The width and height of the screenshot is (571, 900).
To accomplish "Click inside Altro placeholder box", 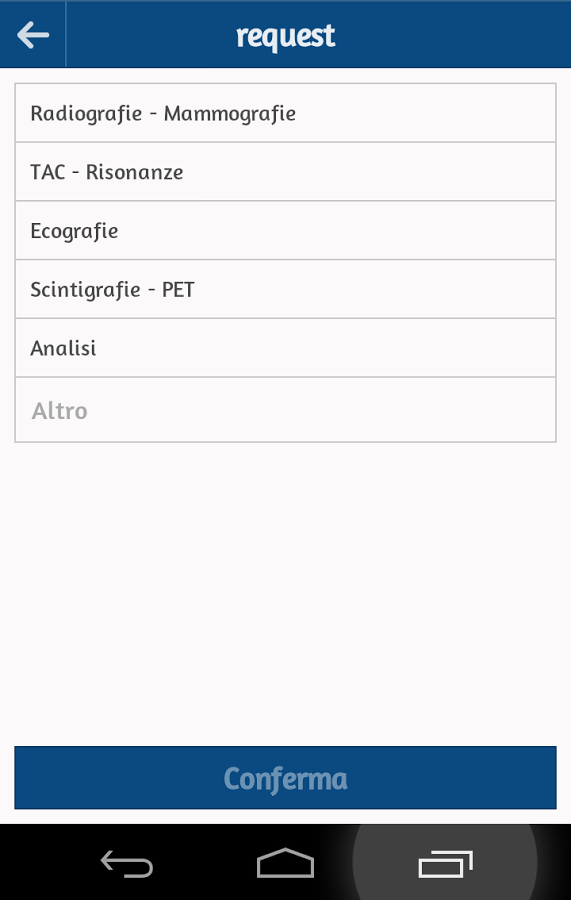I will click(x=285, y=410).
